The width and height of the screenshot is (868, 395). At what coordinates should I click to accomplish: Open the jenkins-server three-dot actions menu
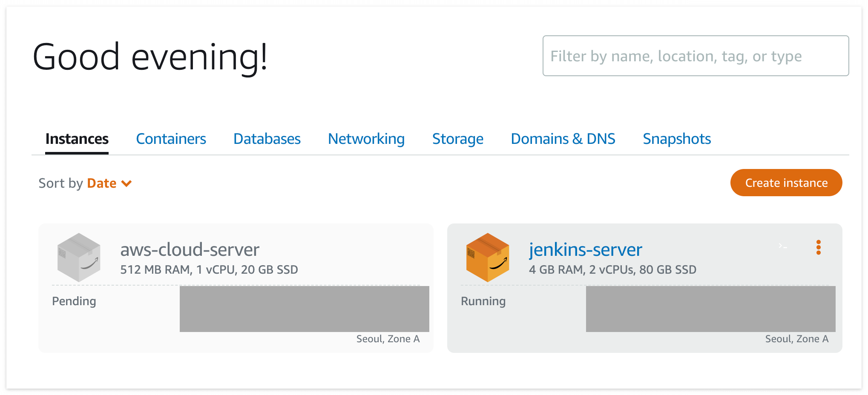click(x=818, y=247)
